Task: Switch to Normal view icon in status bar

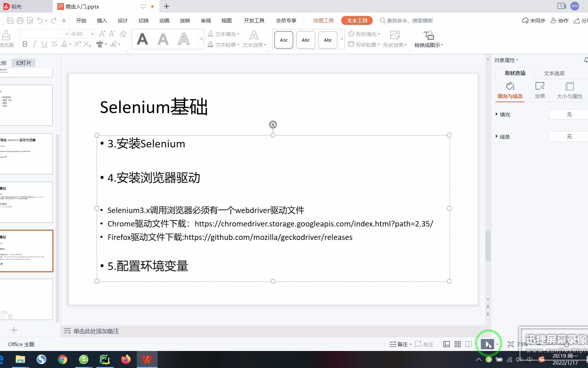Action: click(446, 344)
